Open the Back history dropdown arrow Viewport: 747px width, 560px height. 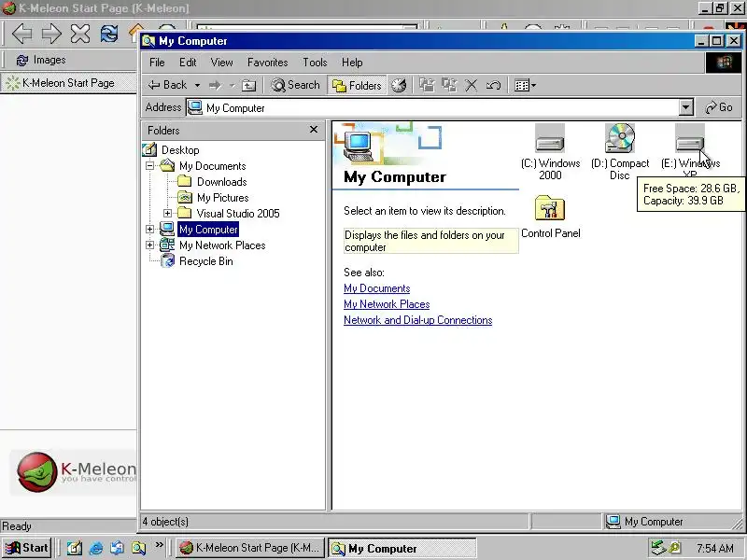tap(197, 86)
